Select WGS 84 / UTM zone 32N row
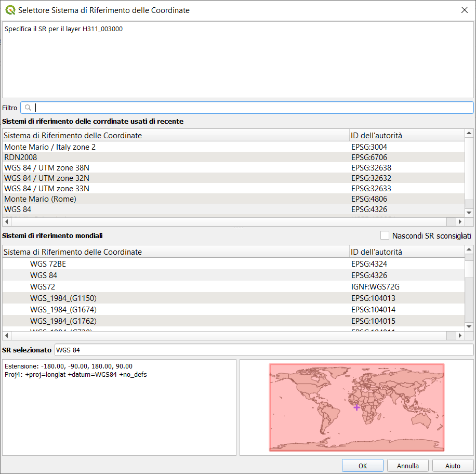Image resolution: width=476 pixels, height=474 pixels. [x=47, y=178]
